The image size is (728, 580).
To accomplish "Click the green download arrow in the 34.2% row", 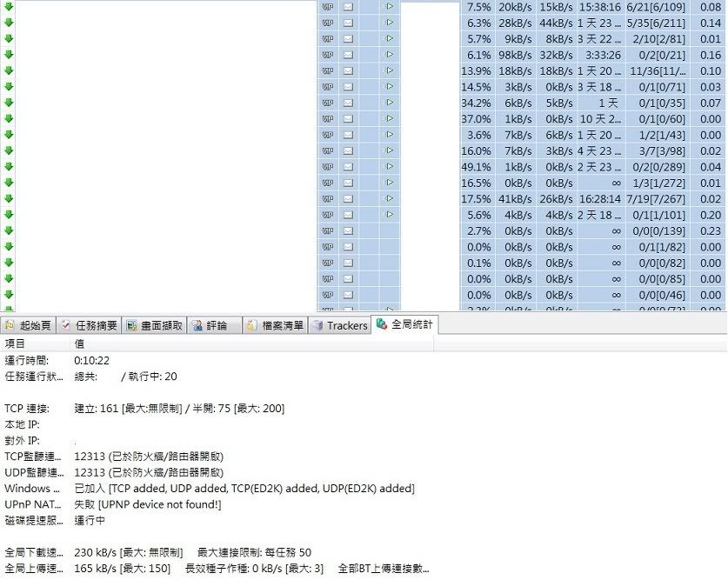I will click(9, 103).
